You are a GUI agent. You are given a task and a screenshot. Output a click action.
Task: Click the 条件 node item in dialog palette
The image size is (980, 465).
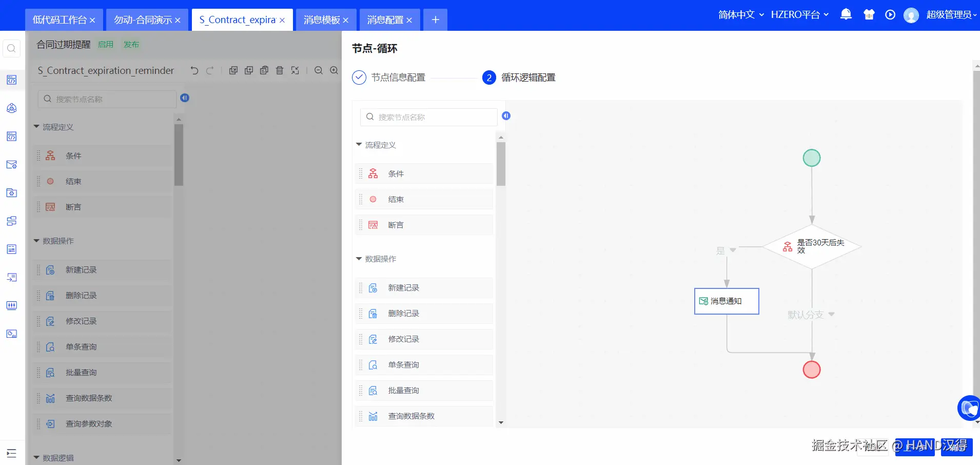pyautogui.click(x=424, y=173)
